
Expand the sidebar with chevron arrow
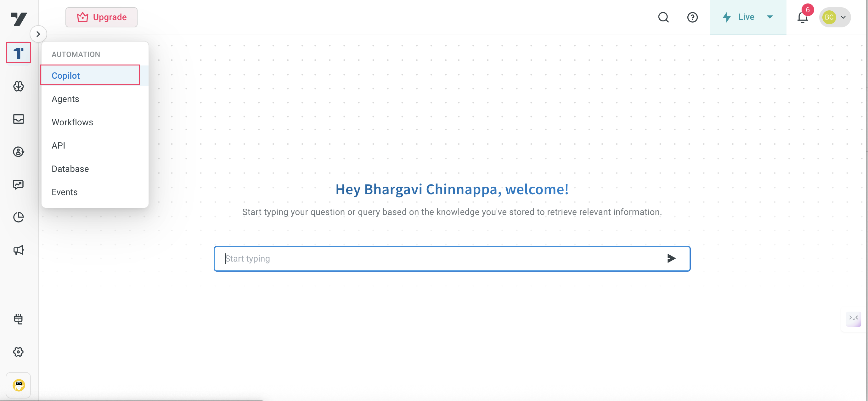point(38,34)
